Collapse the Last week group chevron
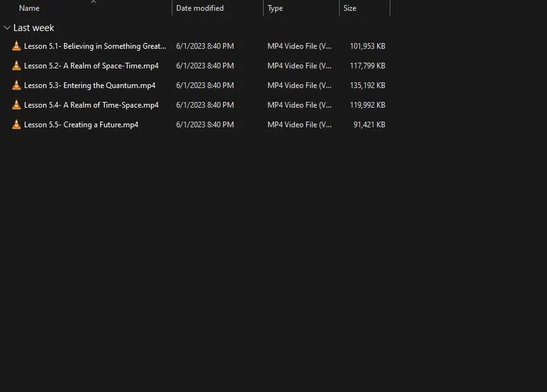This screenshot has height=392, width=547. 7,28
